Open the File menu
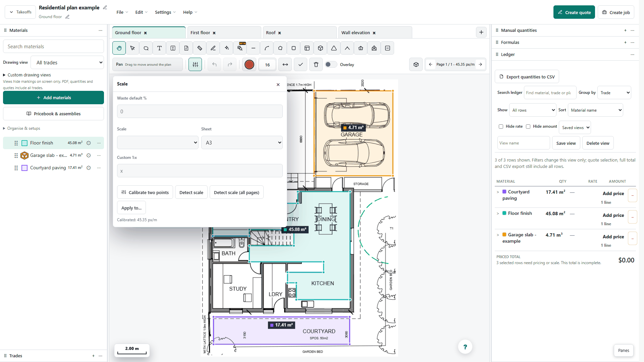 [122, 12]
